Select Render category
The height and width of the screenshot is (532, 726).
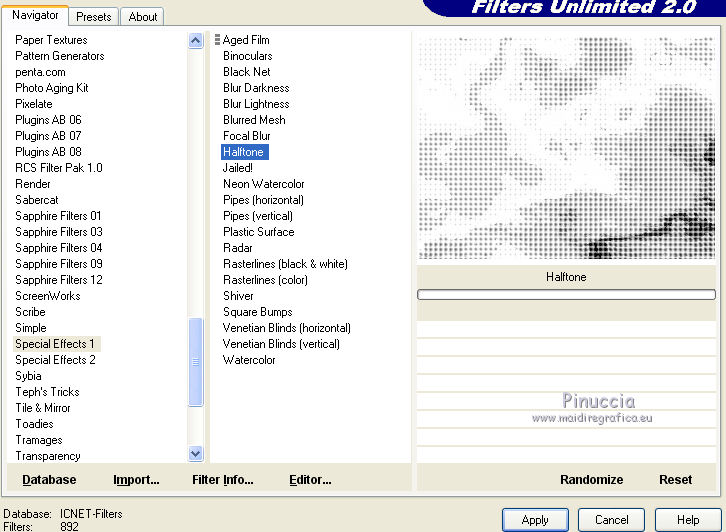(x=32, y=184)
